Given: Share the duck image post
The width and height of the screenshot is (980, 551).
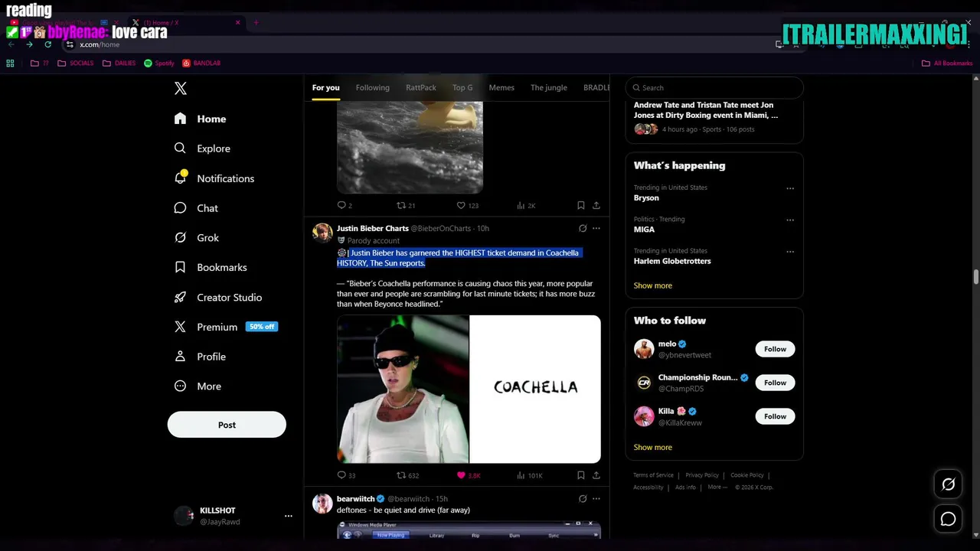Looking at the screenshot, I should click(x=596, y=205).
